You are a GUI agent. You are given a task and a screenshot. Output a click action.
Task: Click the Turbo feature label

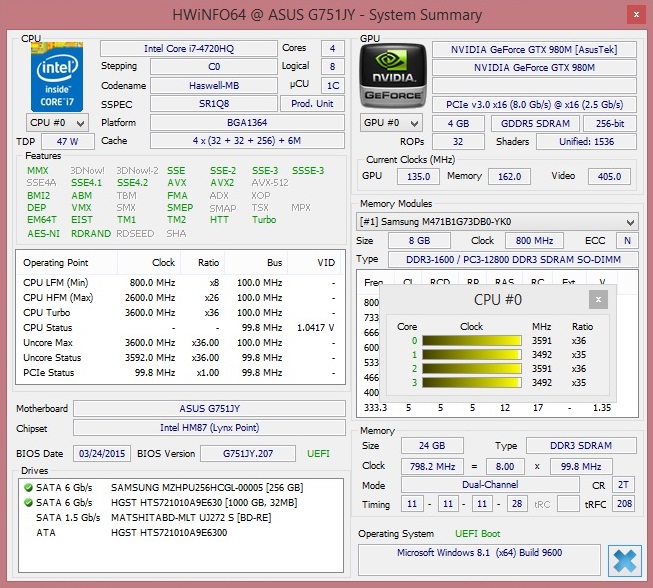(264, 219)
